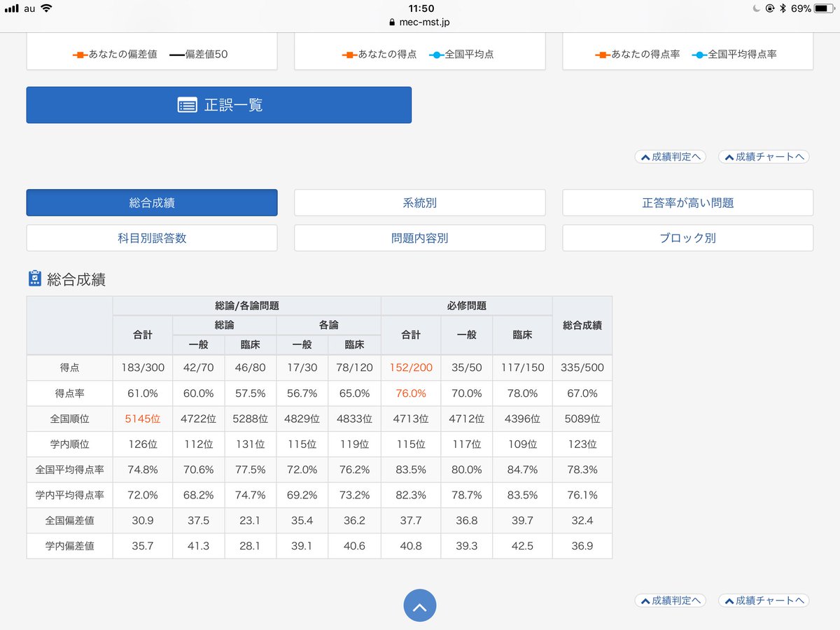Show the 問題内容別 tab
Screen dimensions: 840x630
(x=419, y=238)
